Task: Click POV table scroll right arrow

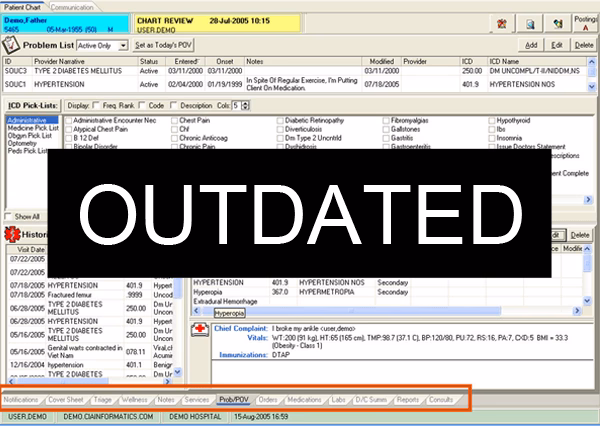Action: pos(577,311)
